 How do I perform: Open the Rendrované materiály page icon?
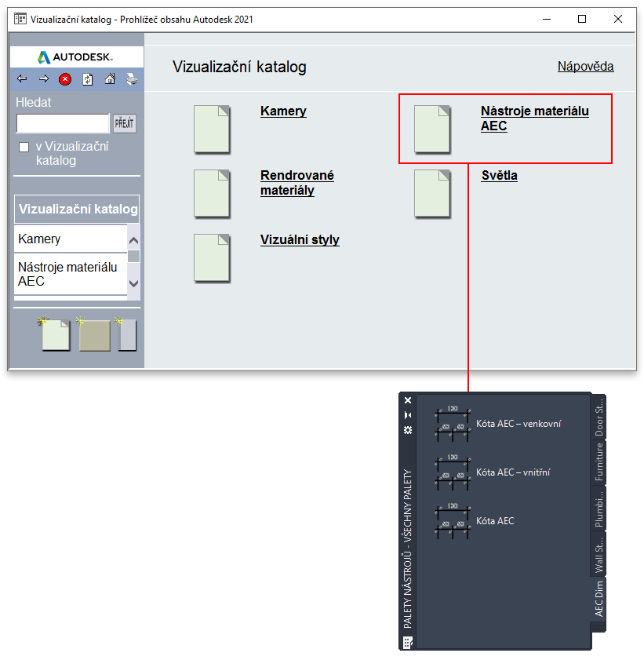click(x=212, y=194)
